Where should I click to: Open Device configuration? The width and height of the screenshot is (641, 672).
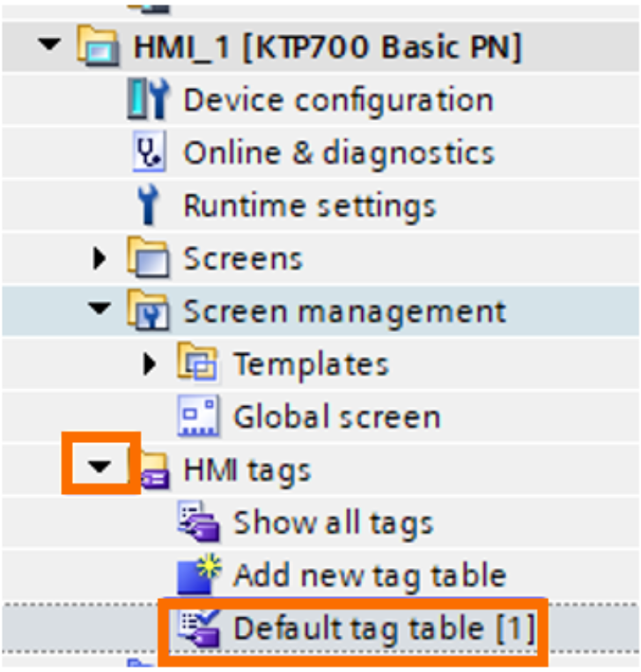(338, 100)
